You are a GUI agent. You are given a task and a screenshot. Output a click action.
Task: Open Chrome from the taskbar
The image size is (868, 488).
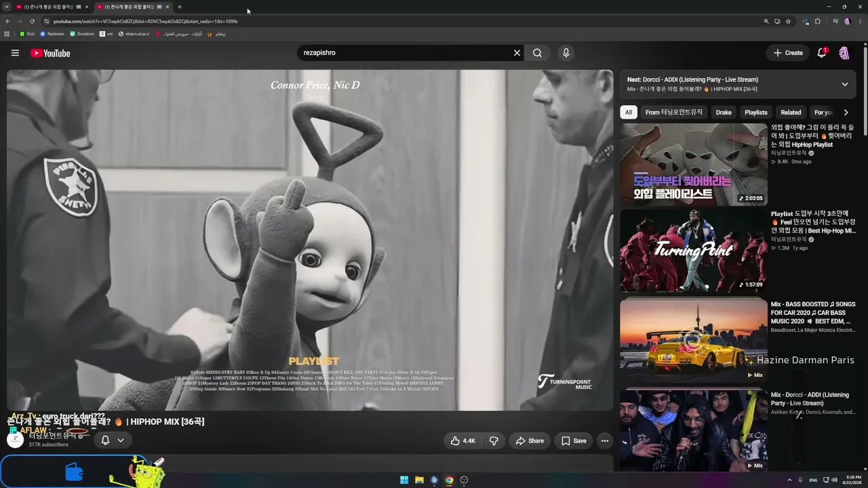pyautogui.click(x=449, y=480)
